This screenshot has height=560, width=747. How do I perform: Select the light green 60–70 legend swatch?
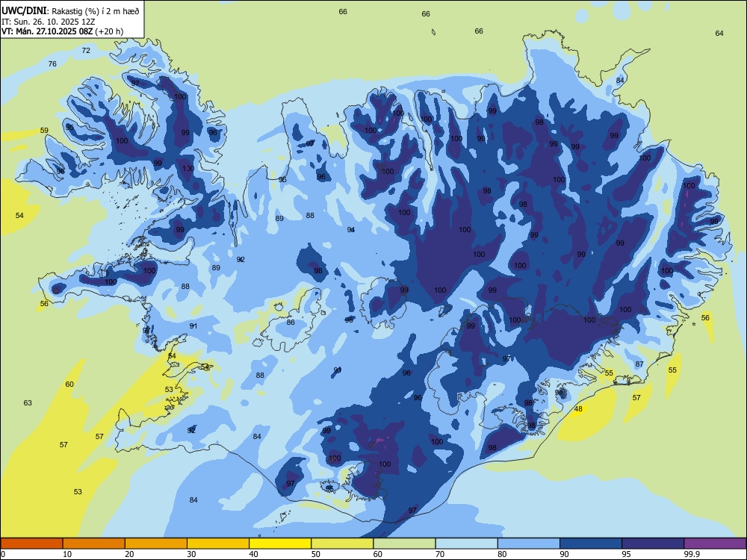[404, 544]
